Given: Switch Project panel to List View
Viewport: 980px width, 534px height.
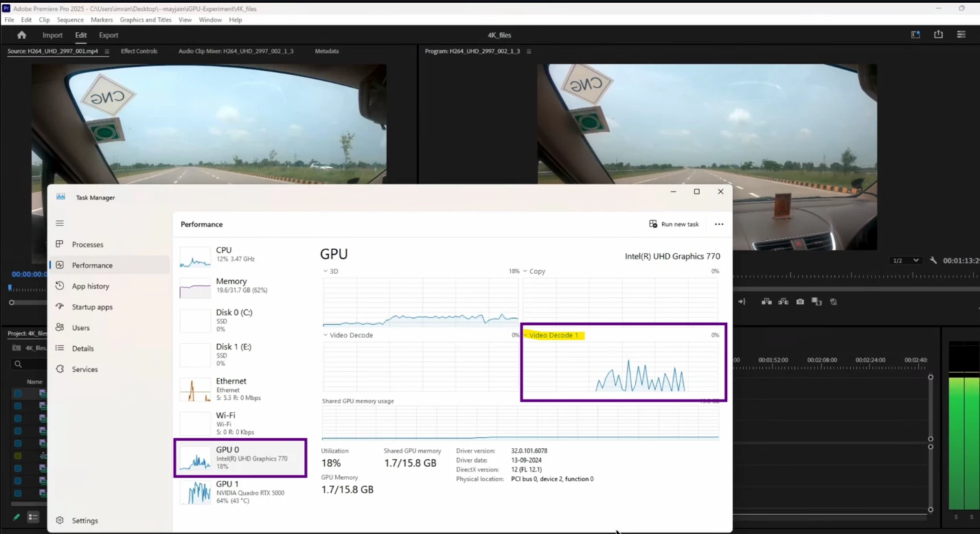Looking at the screenshot, I should pyautogui.click(x=33, y=517).
